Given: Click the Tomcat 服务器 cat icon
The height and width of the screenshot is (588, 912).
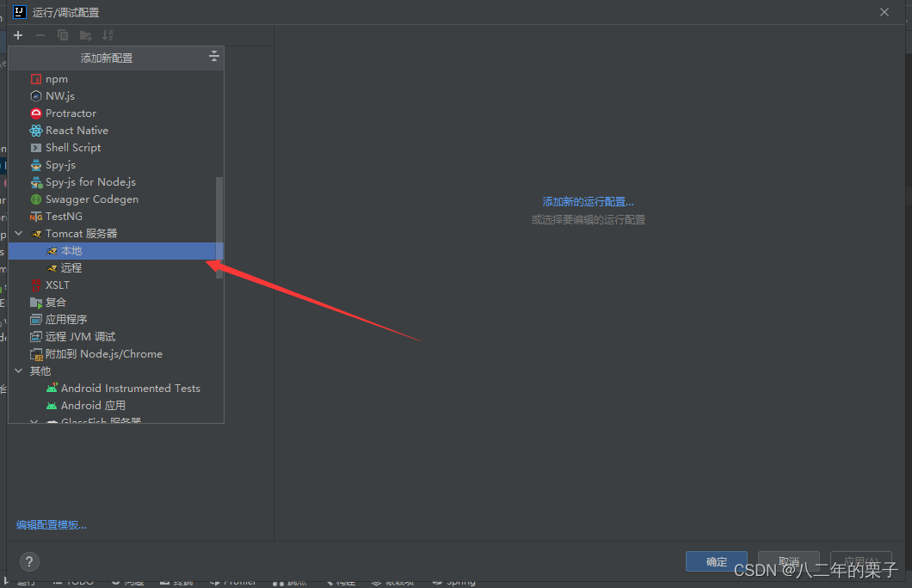Looking at the screenshot, I should [36, 234].
